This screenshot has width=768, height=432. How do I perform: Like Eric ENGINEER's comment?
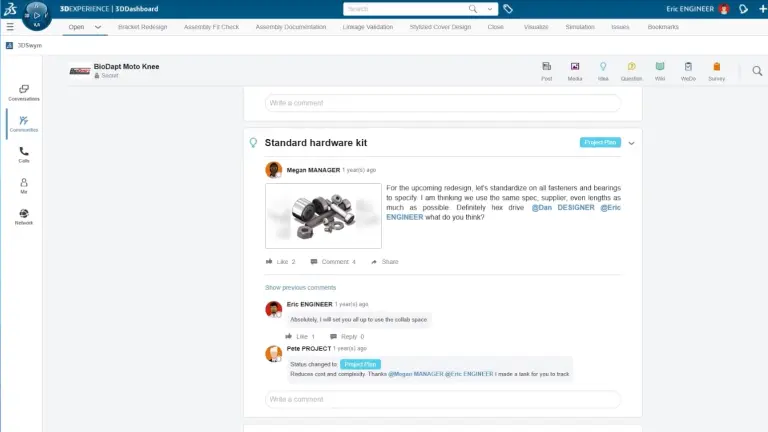pyautogui.click(x=300, y=336)
